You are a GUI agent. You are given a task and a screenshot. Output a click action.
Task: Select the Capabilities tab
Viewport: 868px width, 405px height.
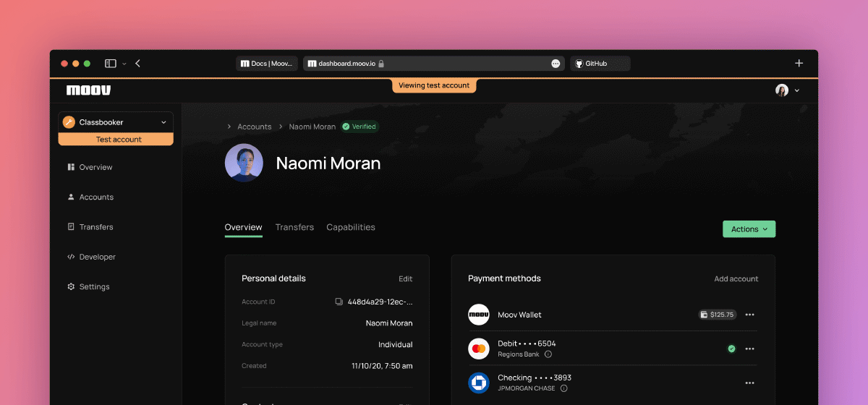coord(351,227)
